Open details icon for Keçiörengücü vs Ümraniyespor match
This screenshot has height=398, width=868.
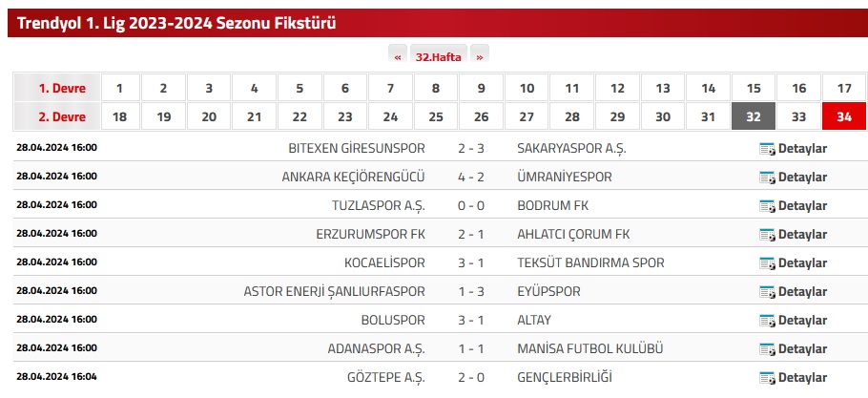pyautogui.click(x=767, y=178)
